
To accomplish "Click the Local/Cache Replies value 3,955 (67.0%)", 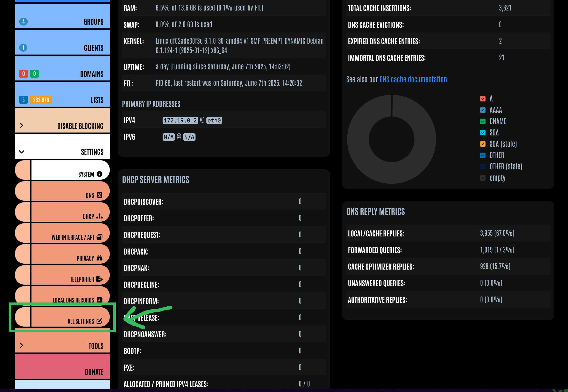I will 497,233.
